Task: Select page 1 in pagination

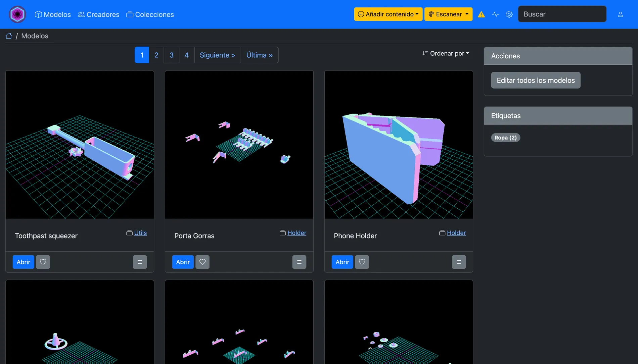Action: point(142,55)
